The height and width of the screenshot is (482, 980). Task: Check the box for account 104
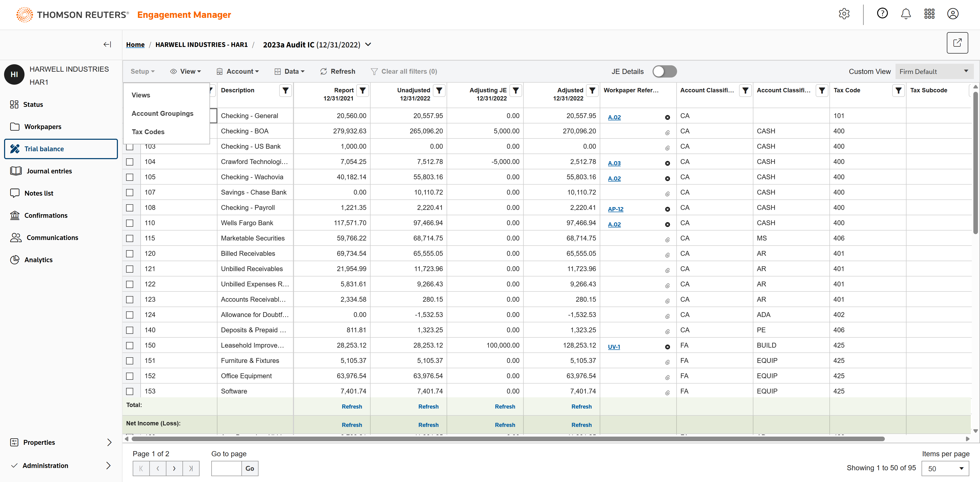tap(130, 162)
